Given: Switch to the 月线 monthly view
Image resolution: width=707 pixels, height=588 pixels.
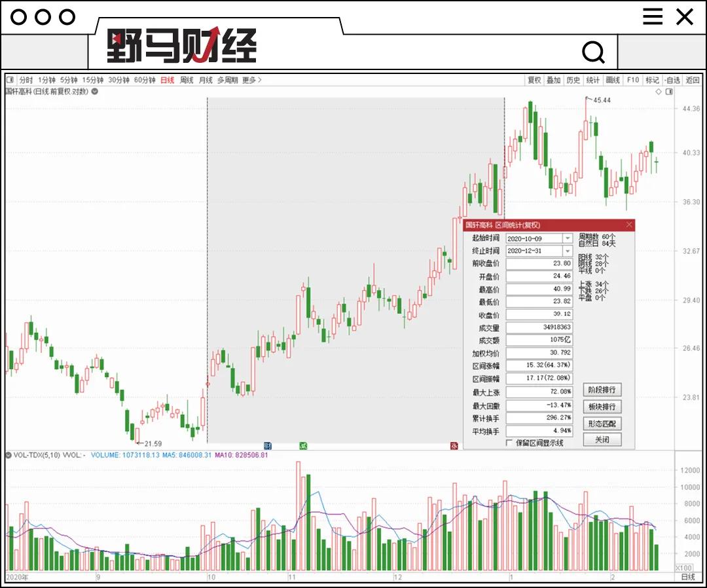Looking at the screenshot, I should (206, 80).
